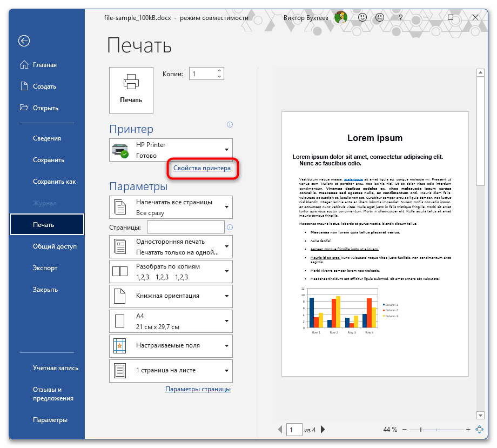Click the info icon next to Принтер

(230, 125)
